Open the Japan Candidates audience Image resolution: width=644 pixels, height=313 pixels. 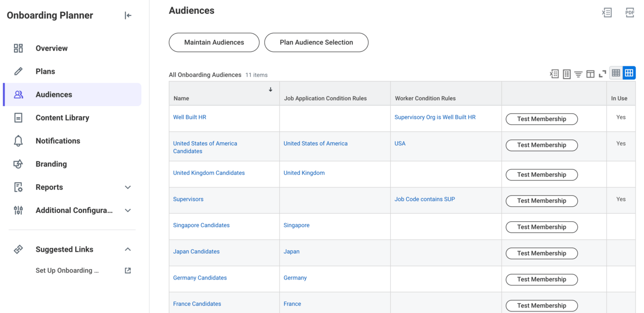(x=196, y=252)
